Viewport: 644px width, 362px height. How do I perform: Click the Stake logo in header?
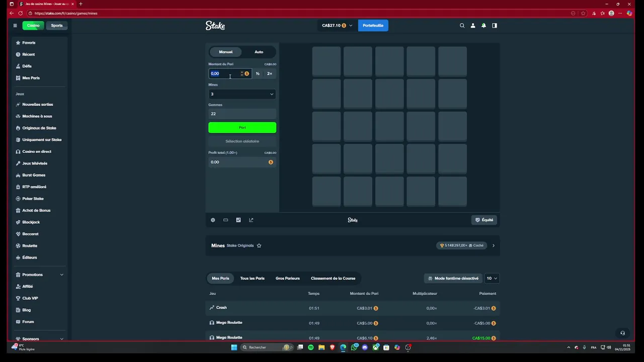coord(215,26)
